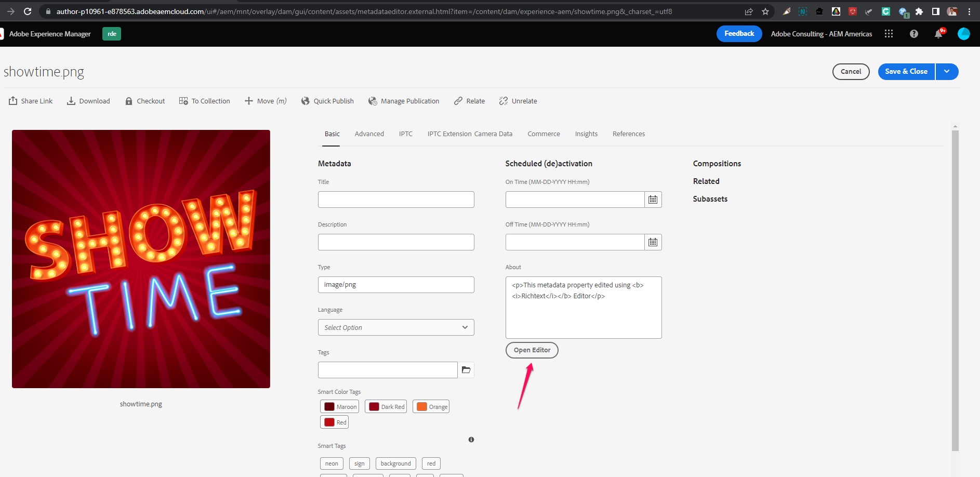Click the browser address bar URL
Image resolution: width=980 pixels, height=477 pixels.
(364, 11)
